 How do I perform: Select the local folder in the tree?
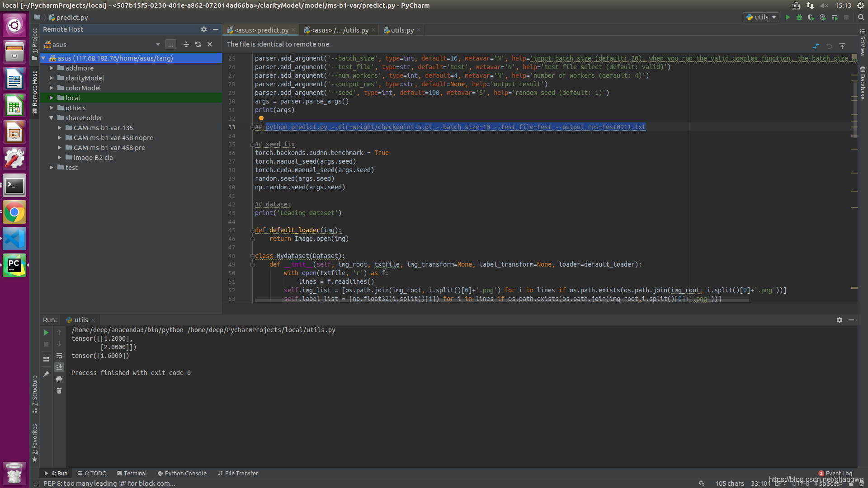pos(131,98)
